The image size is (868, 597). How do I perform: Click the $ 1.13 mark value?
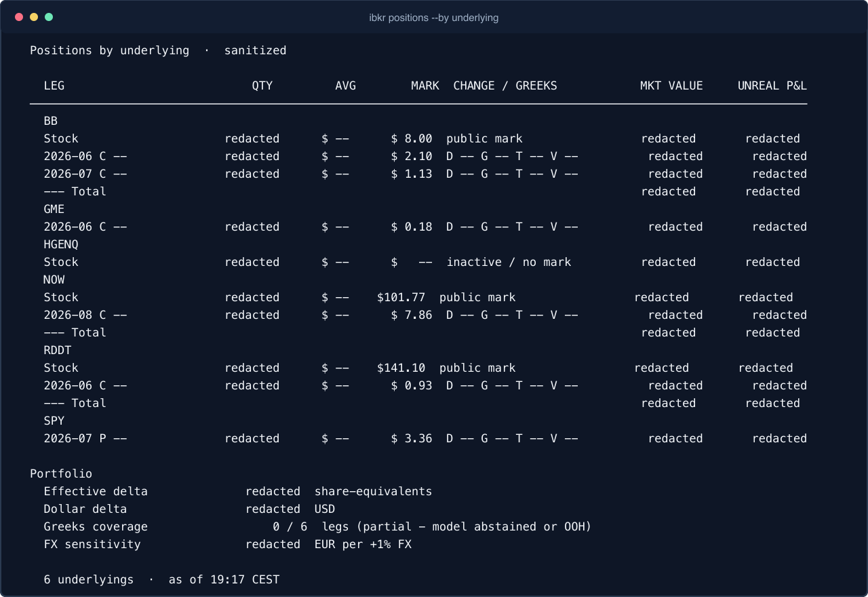pos(412,174)
